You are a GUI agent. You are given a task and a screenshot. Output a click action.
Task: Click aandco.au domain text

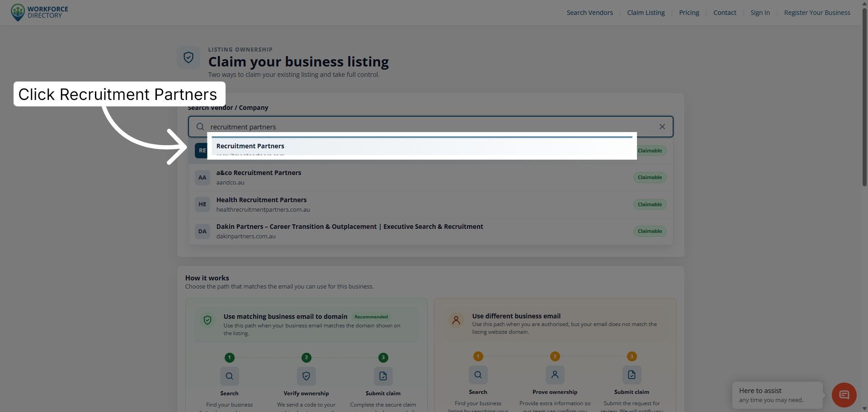(x=230, y=183)
